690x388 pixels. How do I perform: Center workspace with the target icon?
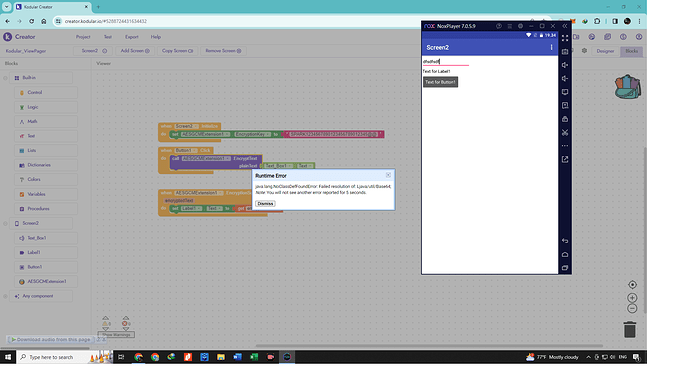[x=632, y=285]
